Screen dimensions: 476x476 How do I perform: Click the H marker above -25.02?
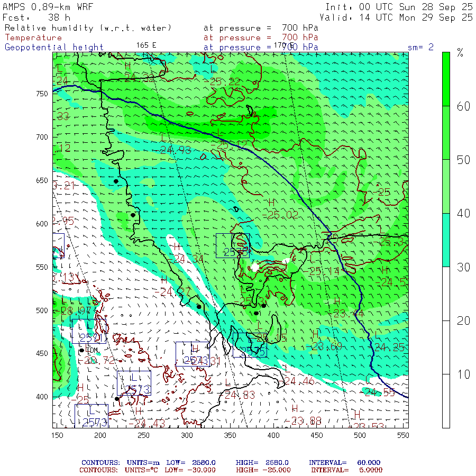[272, 203]
